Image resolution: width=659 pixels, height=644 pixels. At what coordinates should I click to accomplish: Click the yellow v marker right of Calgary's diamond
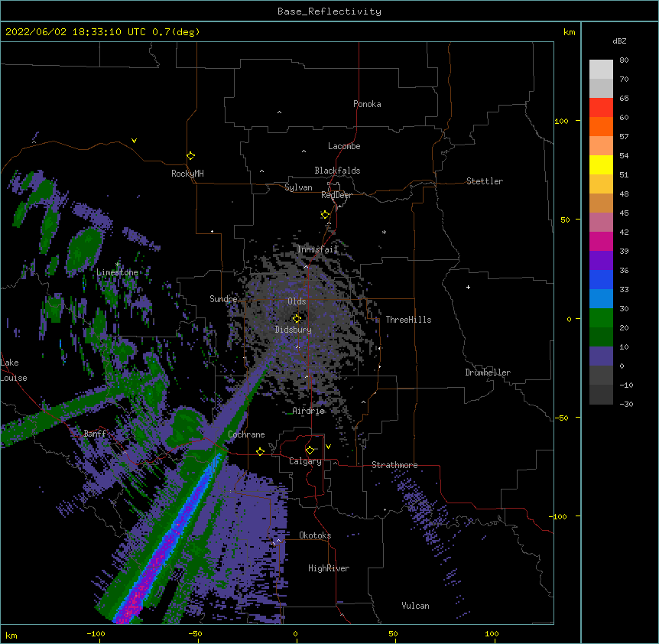[328, 447]
